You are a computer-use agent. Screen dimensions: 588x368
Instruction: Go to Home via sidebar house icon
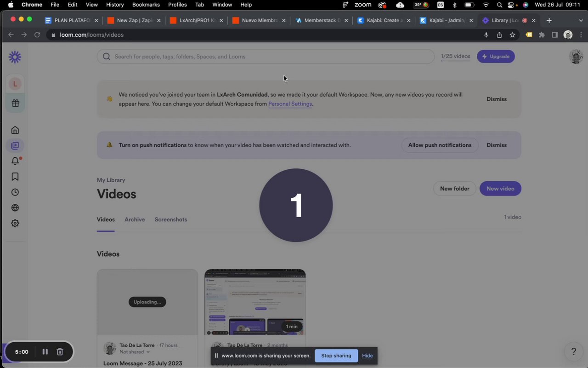click(x=15, y=130)
